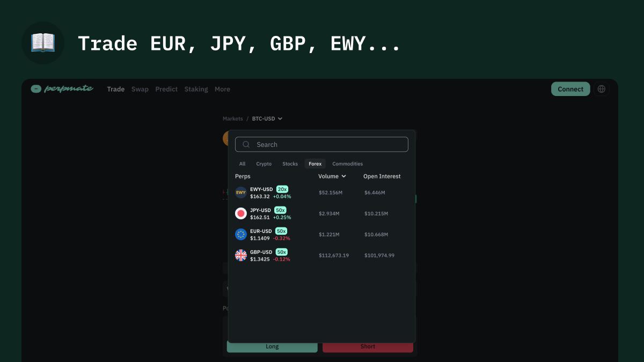Click the $101,974.99 open interest value

coord(379,255)
